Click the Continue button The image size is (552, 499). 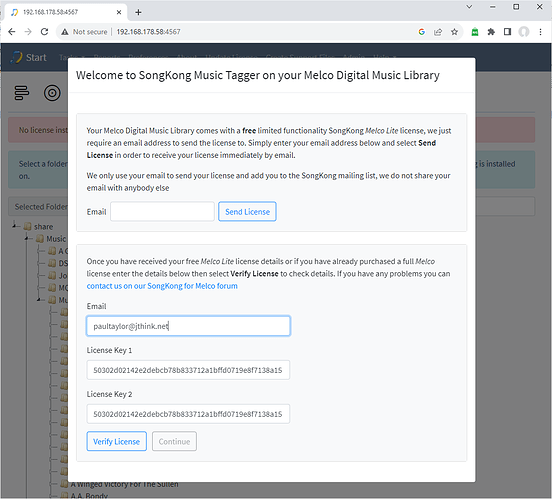(174, 441)
